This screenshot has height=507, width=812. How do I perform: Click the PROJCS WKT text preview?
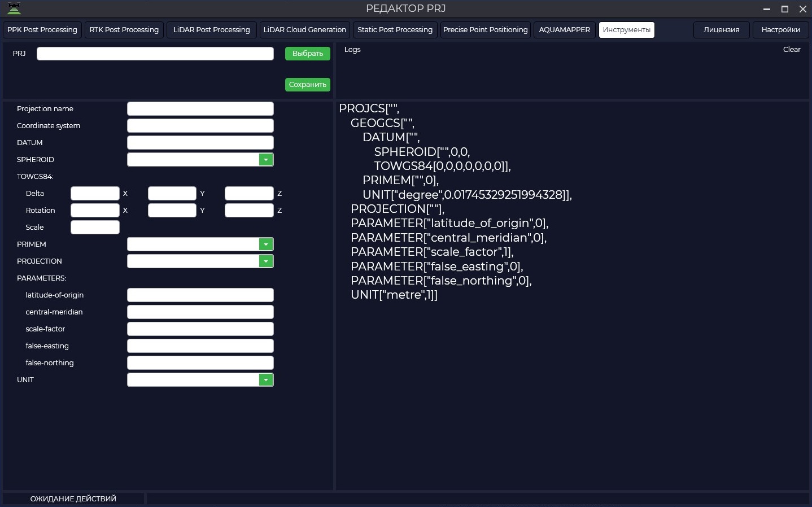(x=456, y=202)
